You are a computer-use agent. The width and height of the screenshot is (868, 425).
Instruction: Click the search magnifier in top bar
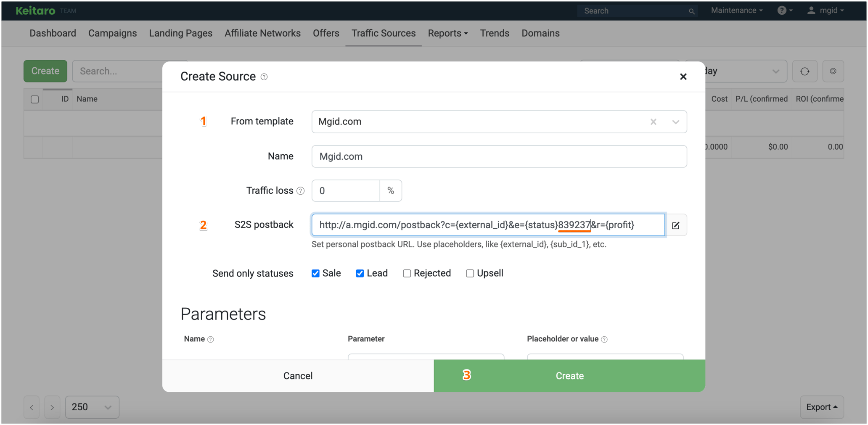coord(691,11)
